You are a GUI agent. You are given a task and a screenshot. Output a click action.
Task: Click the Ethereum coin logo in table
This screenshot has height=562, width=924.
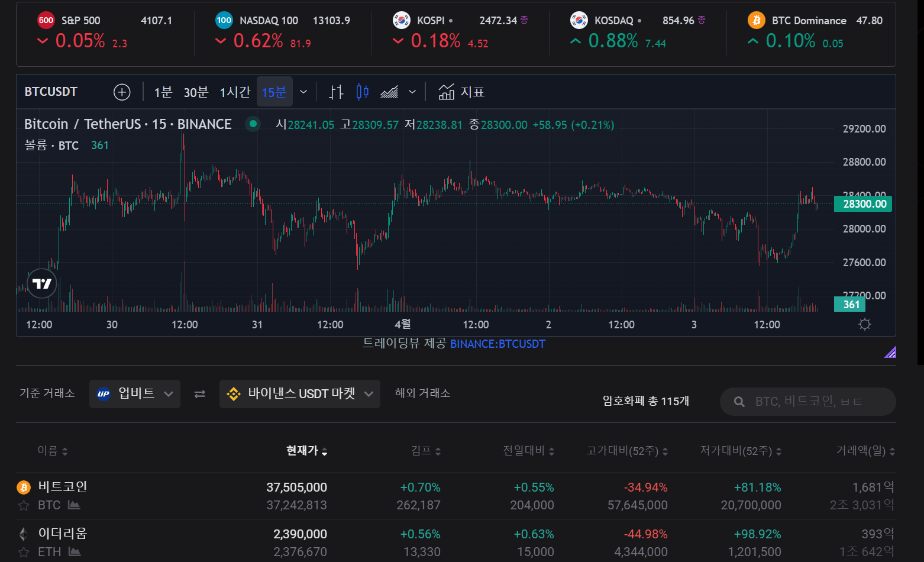tap(24, 534)
